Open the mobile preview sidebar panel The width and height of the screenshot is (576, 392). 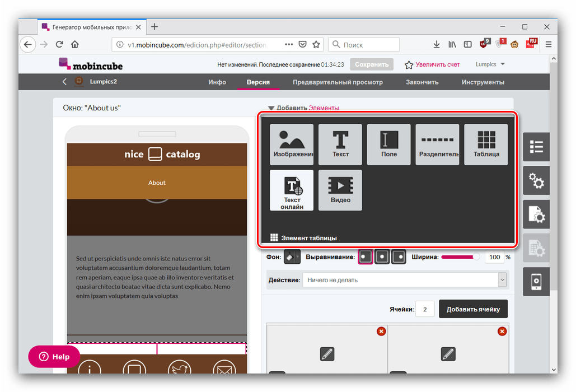point(536,282)
